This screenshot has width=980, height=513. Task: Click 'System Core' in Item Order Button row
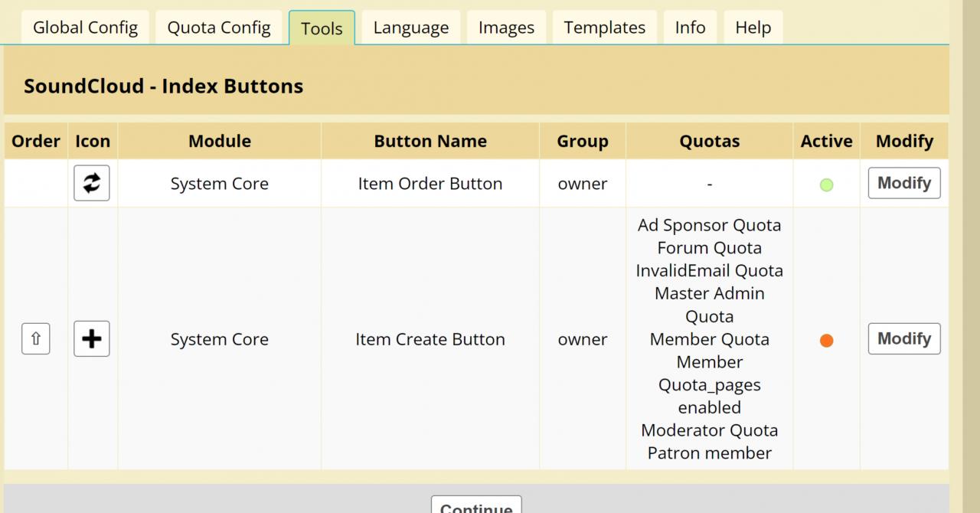(220, 184)
